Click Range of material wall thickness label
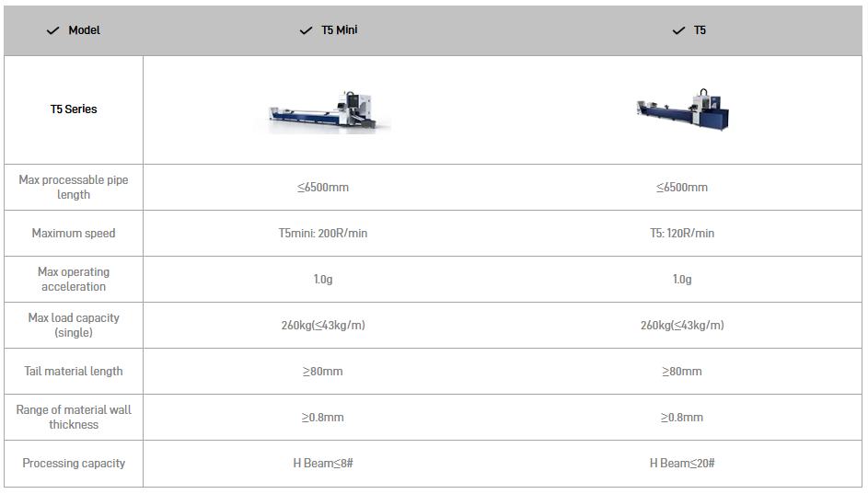 point(74,418)
